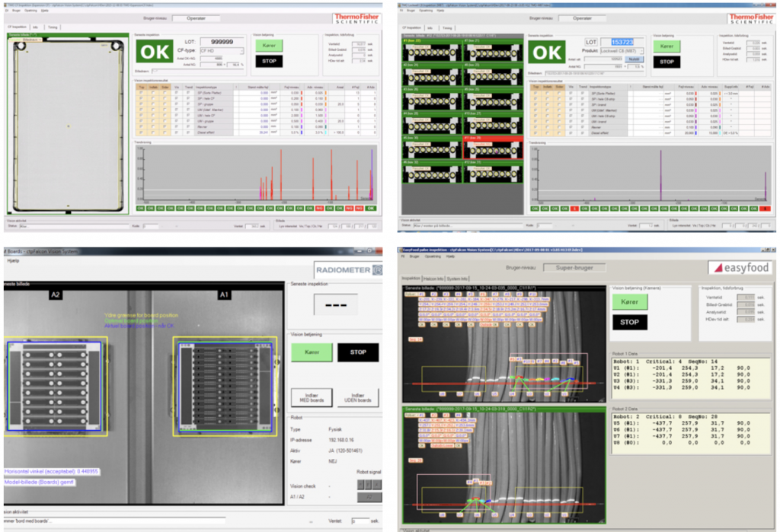Open the Bruger menu in the Lockwell C8 window
780x532 pixels.
411,11
